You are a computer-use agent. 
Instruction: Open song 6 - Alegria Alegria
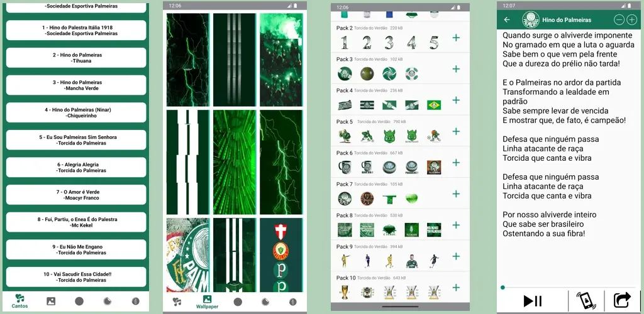76,167
